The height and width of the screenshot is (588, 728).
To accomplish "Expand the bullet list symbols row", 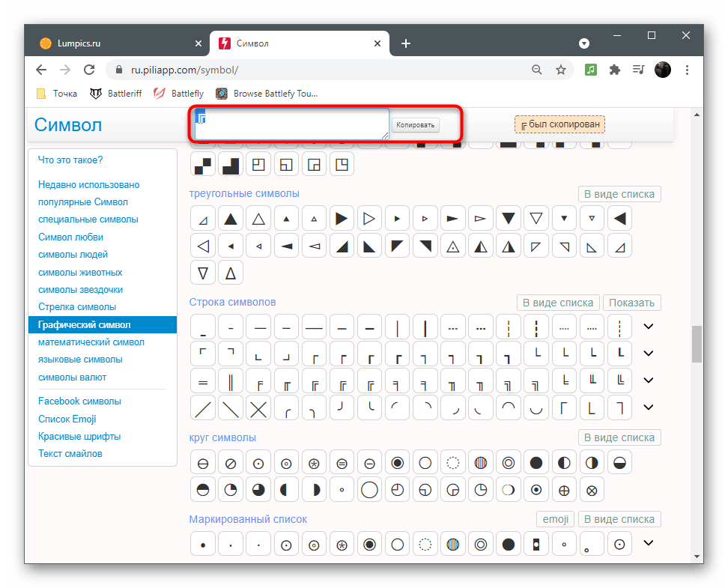I will (x=649, y=543).
